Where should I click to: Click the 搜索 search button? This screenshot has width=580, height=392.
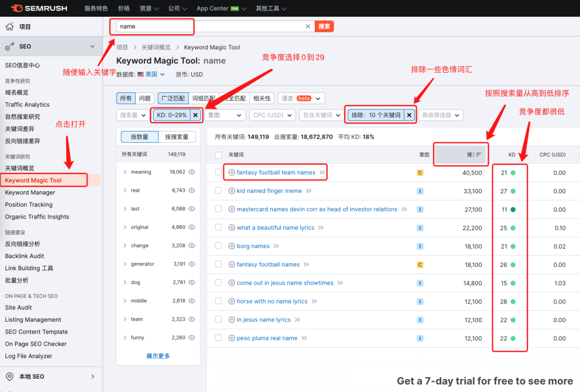click(x=324, y=26)
